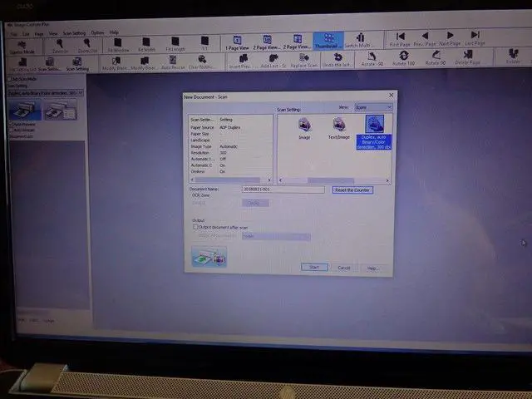Click the scanner image at dialog bottom-left
The image size is (532, 399).
click(x=209, y=257)
